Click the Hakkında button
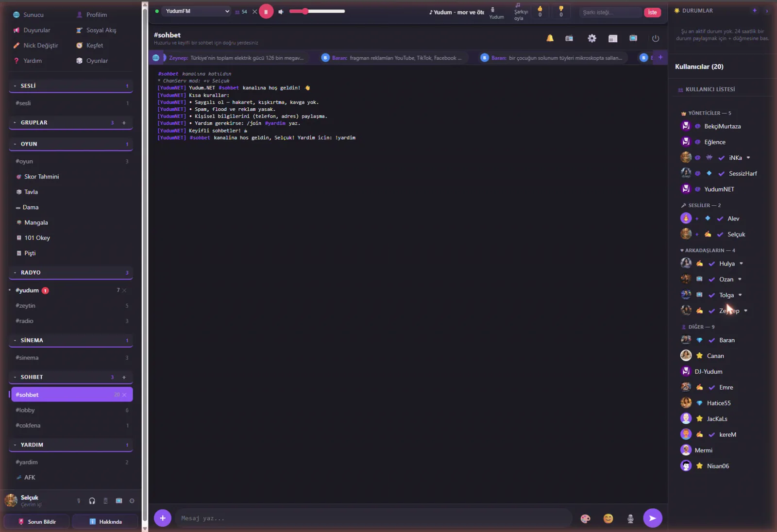777x532 pixels. [105, 522]
